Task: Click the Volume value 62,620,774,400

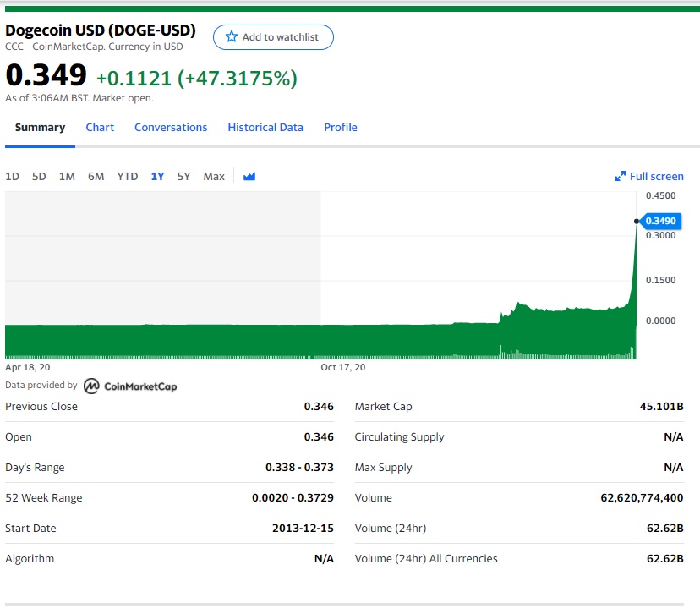Action: 642,497
